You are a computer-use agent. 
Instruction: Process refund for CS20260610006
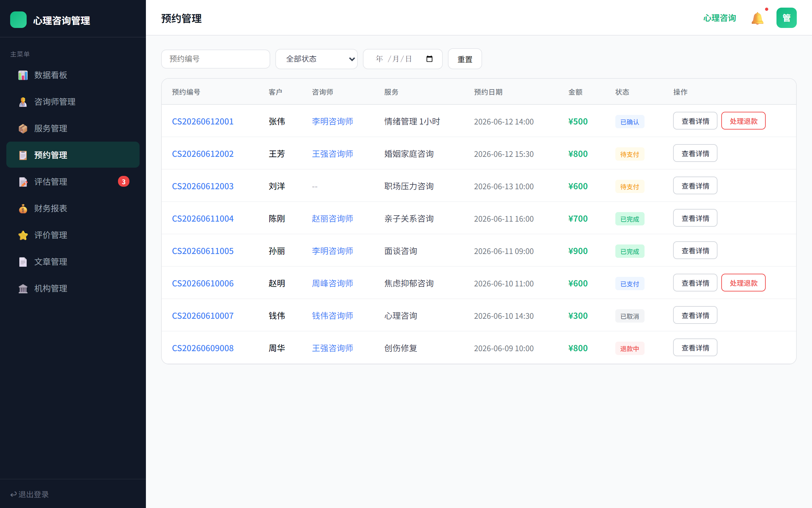coord(743,283)
